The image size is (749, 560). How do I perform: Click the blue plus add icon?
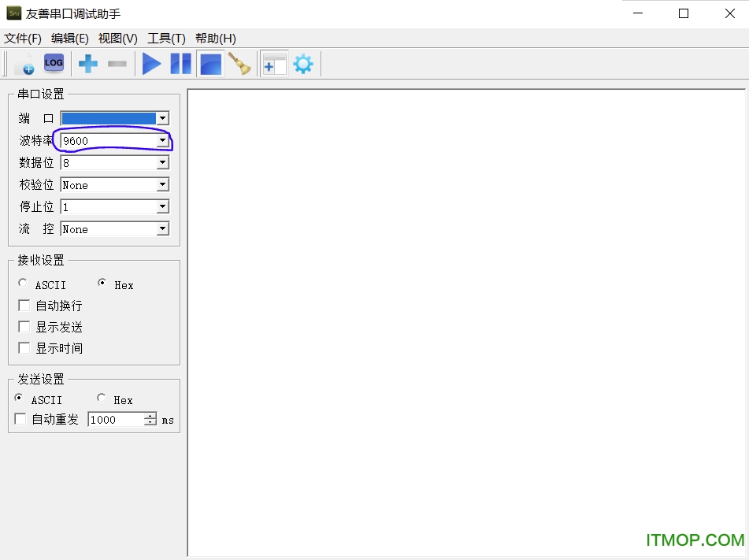88,64
